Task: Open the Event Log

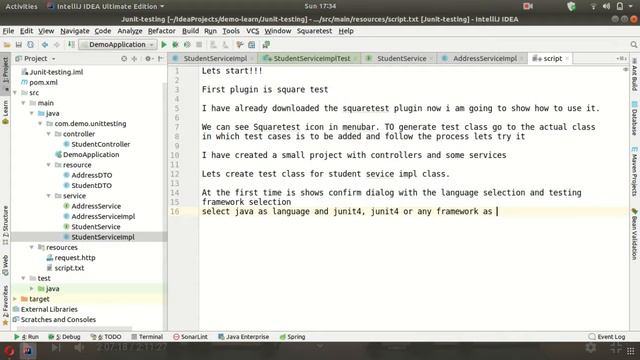Action: [x=607, y=337]
